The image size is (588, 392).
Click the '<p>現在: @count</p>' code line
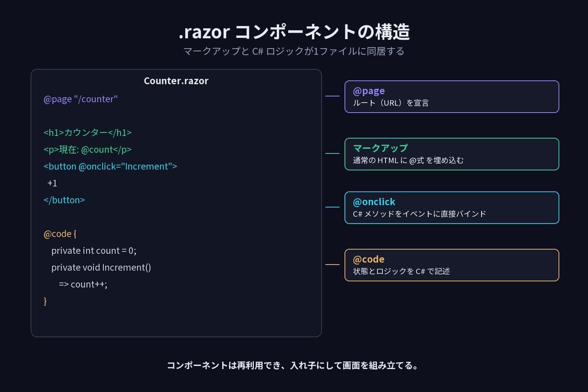(x=88, y=149)
